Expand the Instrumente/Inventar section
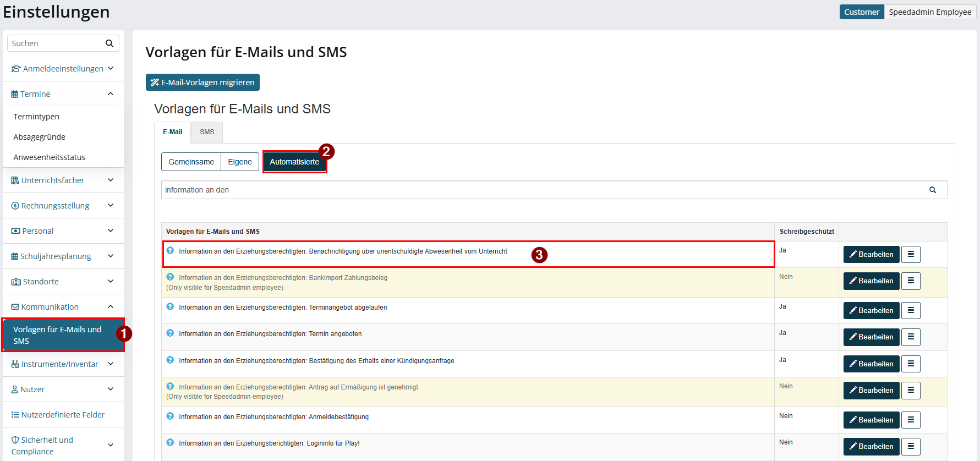This screenshot has height=461, width=980. [x=63, y=364]
